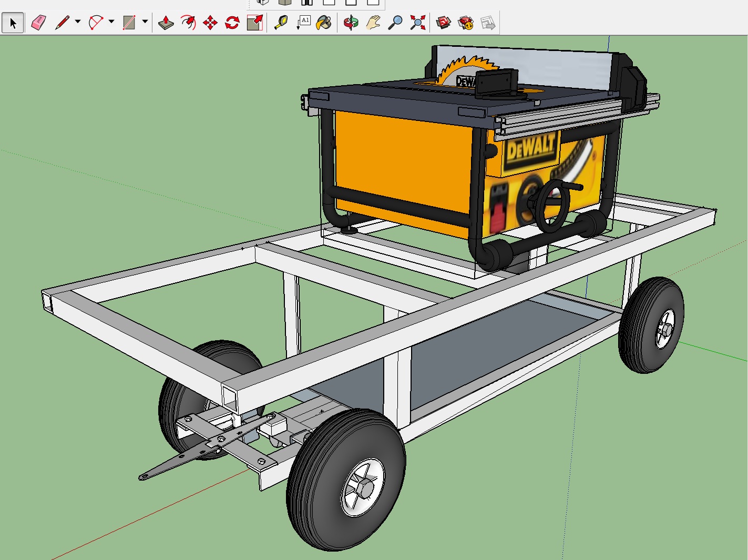The height and width of the screenshot is (560, 748).
Task: Activate the Rotate tool
Action: pos(232,23)
